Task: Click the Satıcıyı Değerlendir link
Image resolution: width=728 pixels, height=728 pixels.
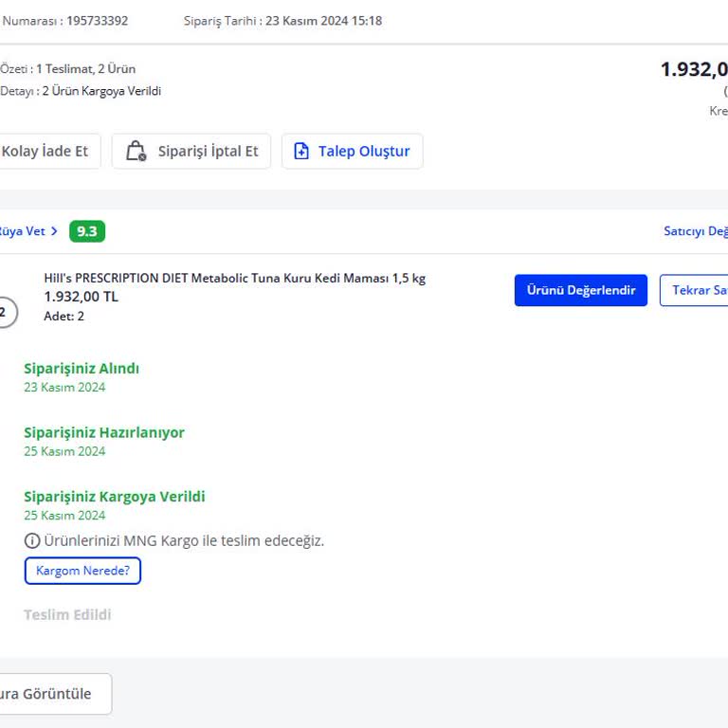Action: pos(696,231)
